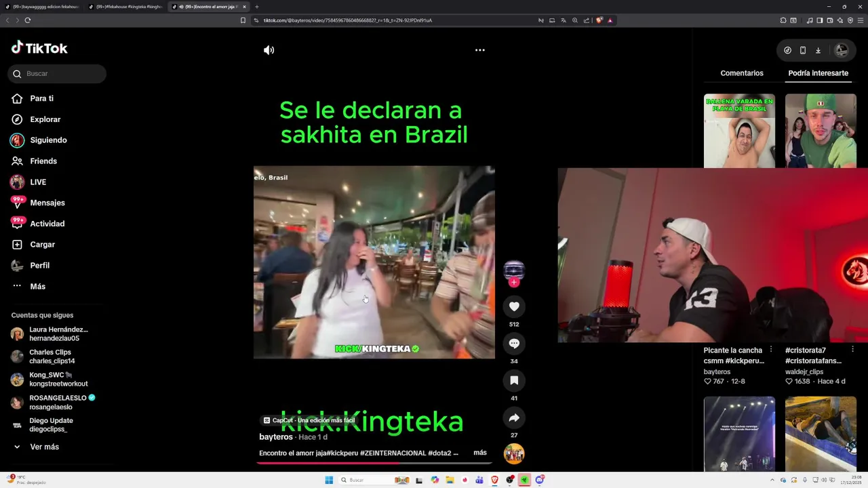868x488 pixels.
Task: Open options for Picante la cancha video
Action: click(x=771, y=350)
